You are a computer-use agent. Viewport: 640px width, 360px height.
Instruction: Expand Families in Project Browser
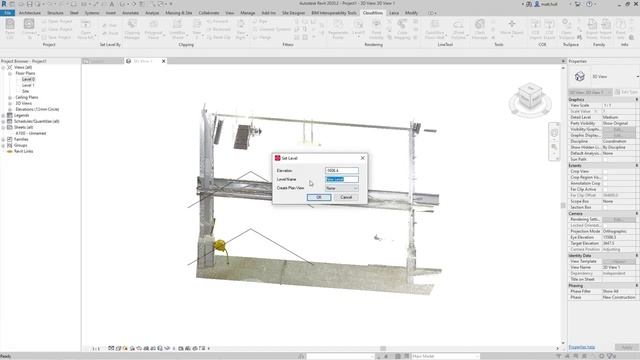pyautogui.click(x=3, y=139)
